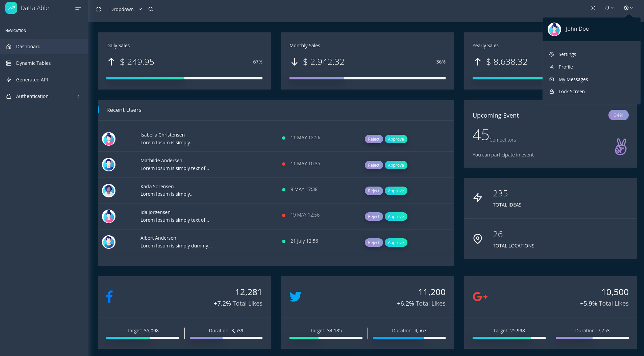Click Albert Andersen's avatar
644x356 pixels.
[x=109, y=242]
